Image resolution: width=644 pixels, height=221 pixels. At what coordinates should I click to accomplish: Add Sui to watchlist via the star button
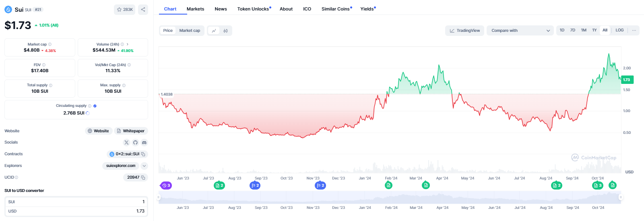(x=125, y=9)
